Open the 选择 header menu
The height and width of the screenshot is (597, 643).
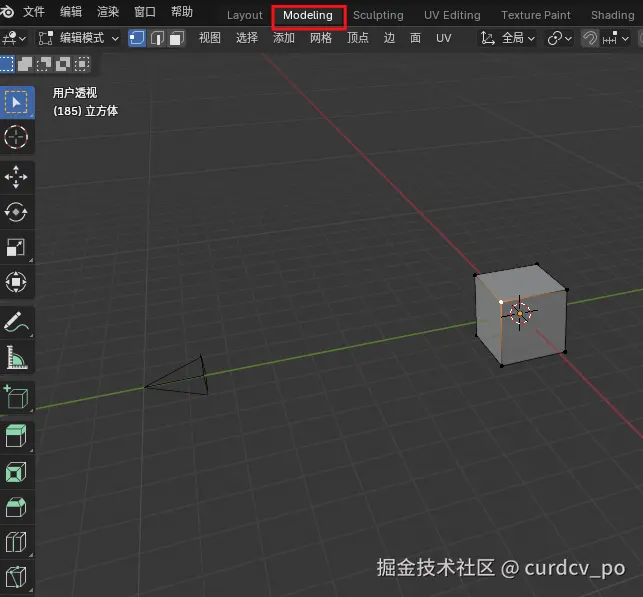coord(247,38)
